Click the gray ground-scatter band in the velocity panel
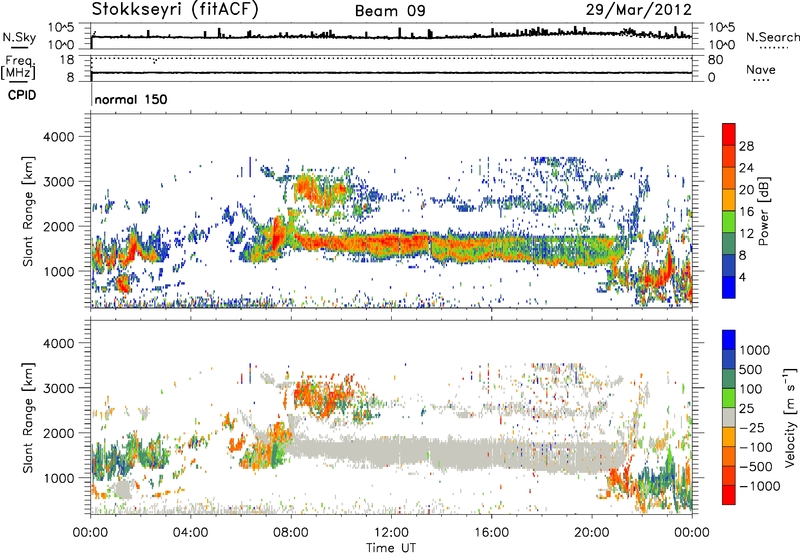The height and width of the screenshot is (554, 800). coord(454,453)
